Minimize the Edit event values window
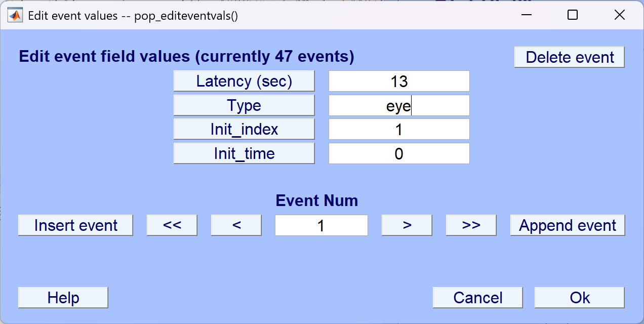Screen dimensions: 644x324 click(526, 15)
